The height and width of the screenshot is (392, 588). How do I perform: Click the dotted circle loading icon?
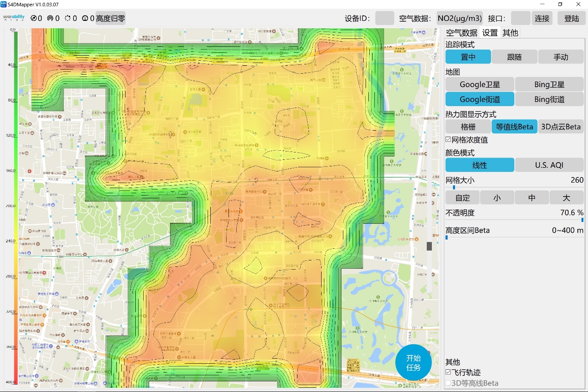coord(68,19)
